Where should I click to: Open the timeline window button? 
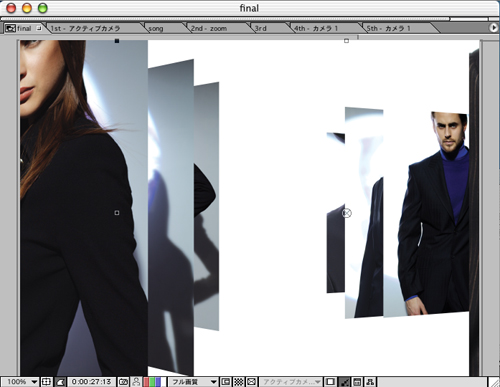pos(357,382)
